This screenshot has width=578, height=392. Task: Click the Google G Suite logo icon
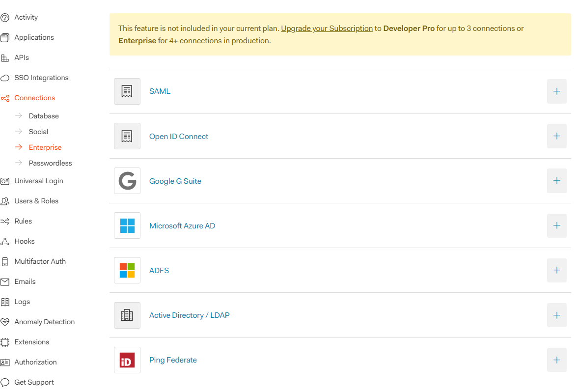coord(127,181)
